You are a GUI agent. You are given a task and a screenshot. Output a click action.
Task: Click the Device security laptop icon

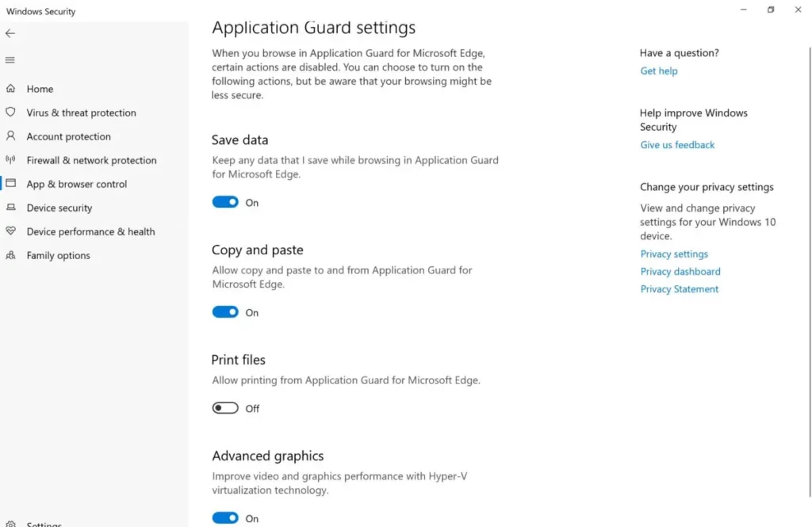coord(10,207)
